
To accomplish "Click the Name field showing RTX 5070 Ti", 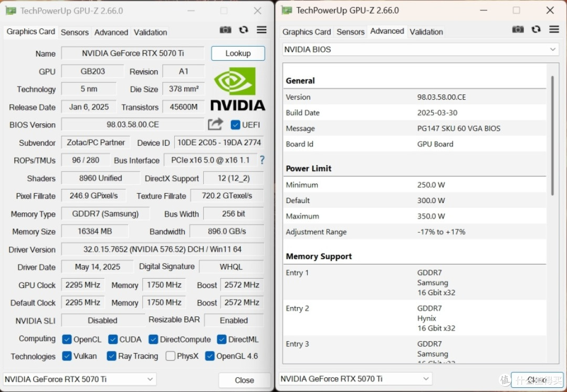I will tap(133, 54).
